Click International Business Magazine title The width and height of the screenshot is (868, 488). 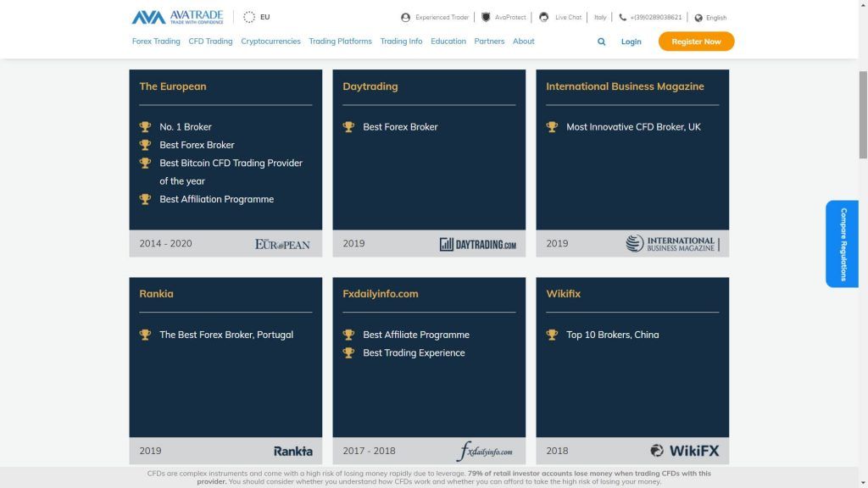coord(625,86)
